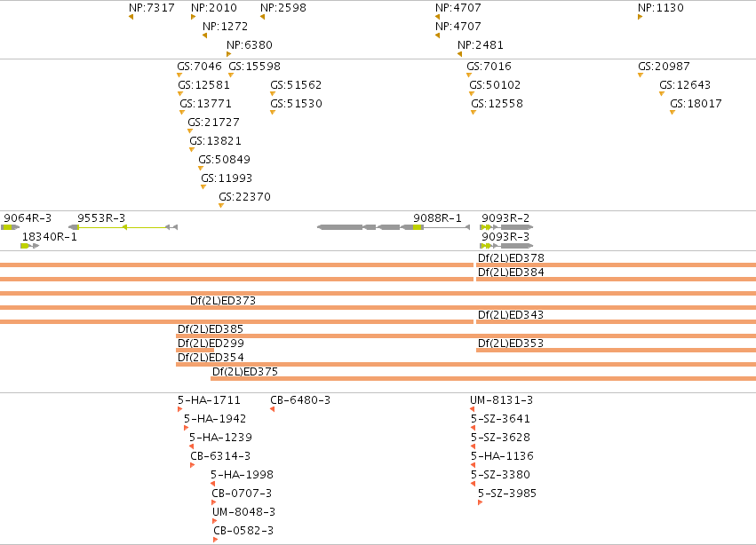756x545 pixels.
Task: Select the 9088R-1 gene label
Action: (x=437, y=218)
